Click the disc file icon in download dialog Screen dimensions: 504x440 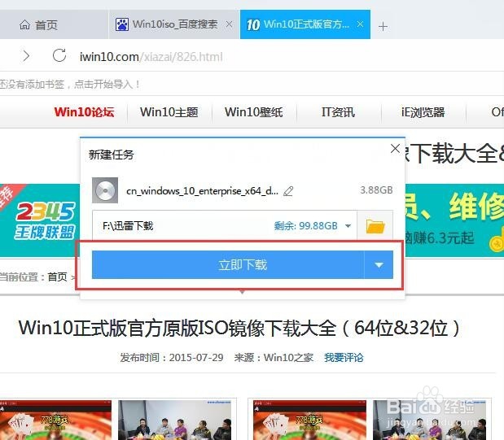click(x=105, y=190)
